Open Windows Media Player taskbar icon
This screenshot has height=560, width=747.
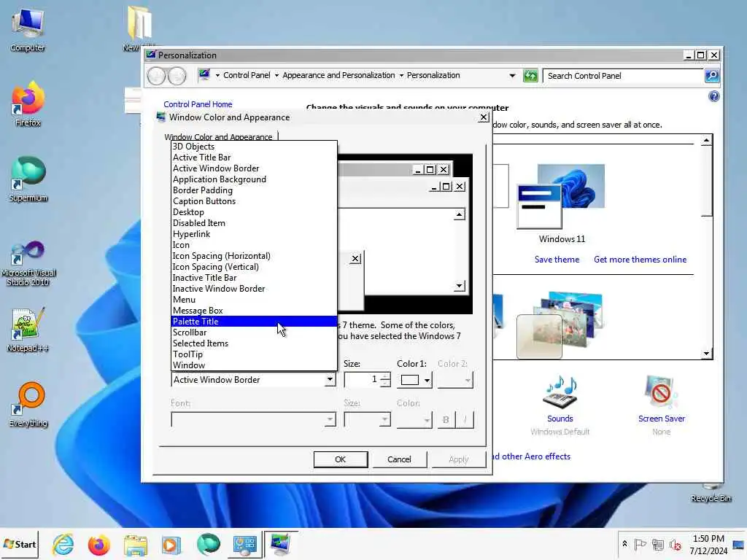[171, 544]
